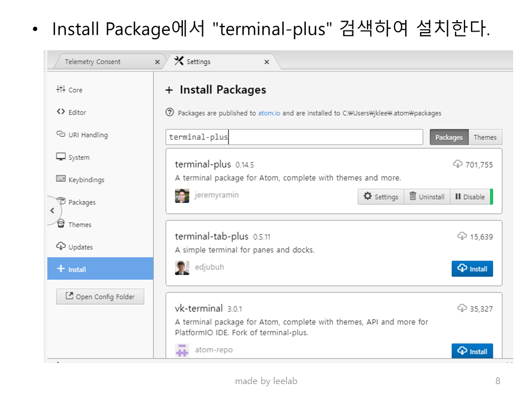Open terminal-plus package name
This screenshot has height=399, width=532.
coord(203,164)
